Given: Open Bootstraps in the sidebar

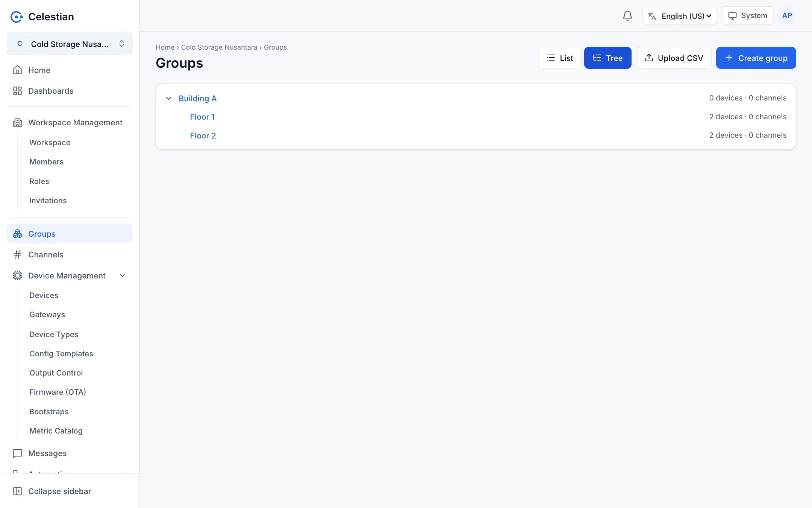Looking at the screenshot, I should click(x=49, y=412).
